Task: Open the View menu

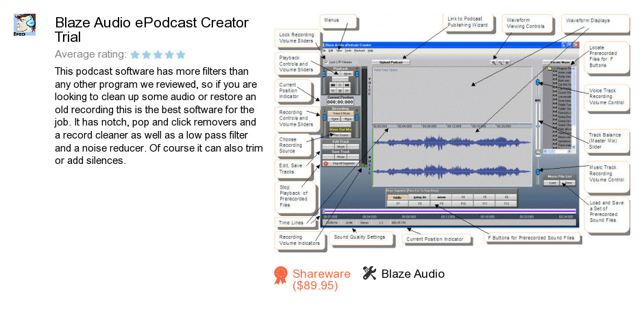Action: (x=339, y=51)
